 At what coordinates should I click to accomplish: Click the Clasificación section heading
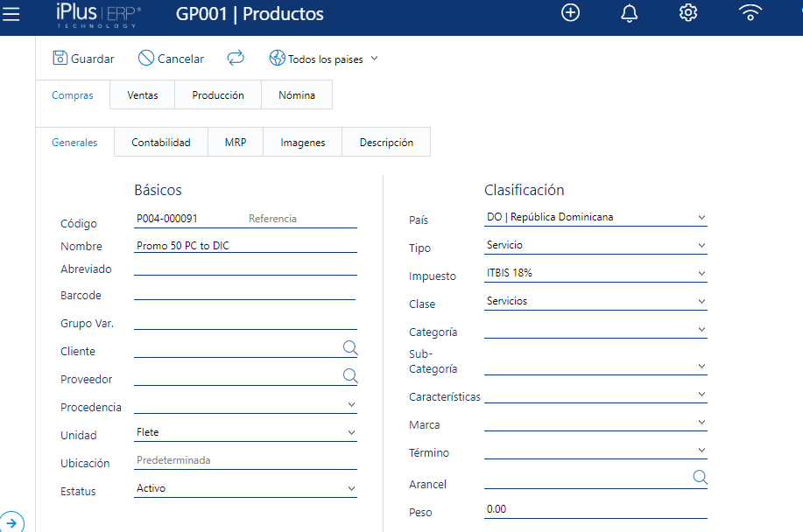[x=524, y=190]
